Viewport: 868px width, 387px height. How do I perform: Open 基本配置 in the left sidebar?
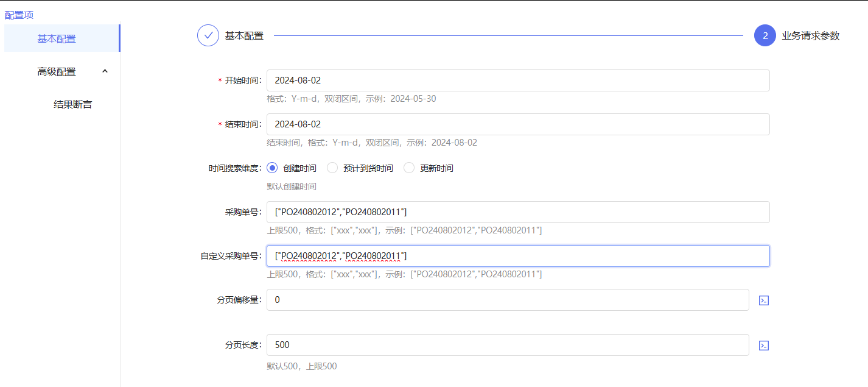click(x=57, y=38)
